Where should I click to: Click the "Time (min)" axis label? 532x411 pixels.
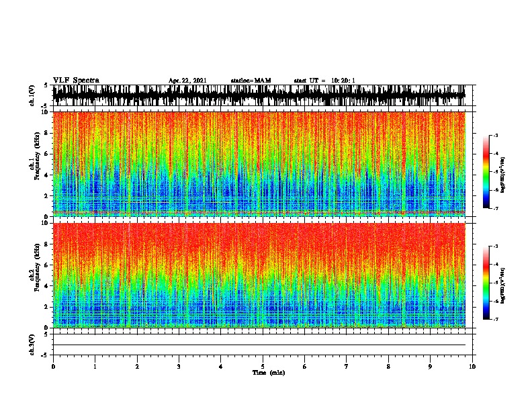(x=269, y=373)
